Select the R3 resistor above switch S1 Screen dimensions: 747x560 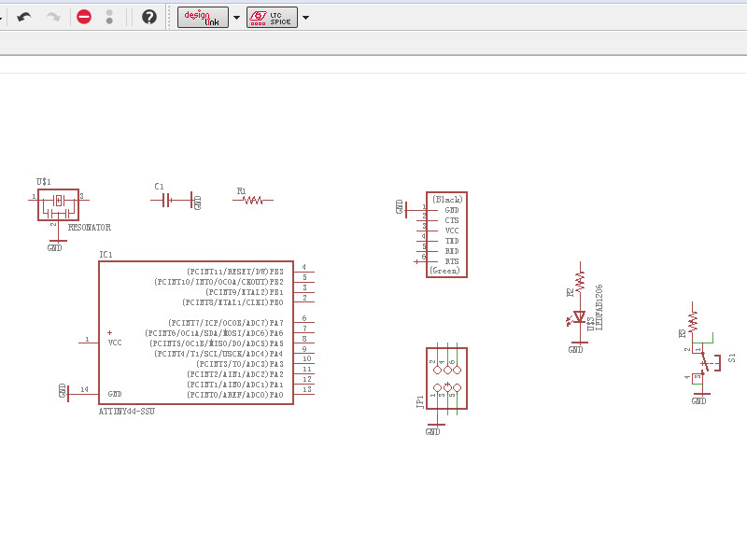pyautogui.click(x=693, y=321)
